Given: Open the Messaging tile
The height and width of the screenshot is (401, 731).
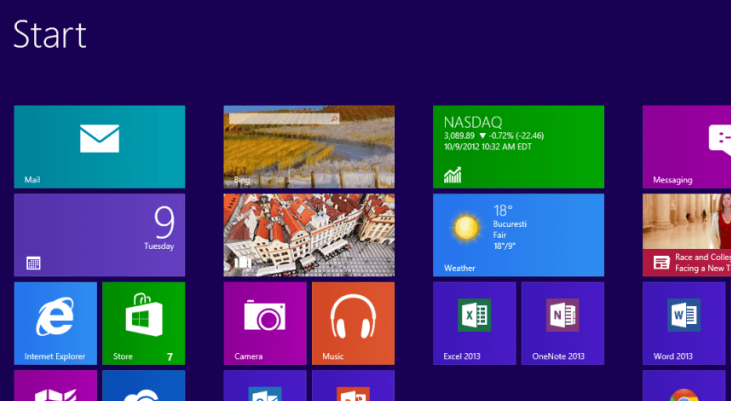Looking at the screenshot, I should click(687, 147).
